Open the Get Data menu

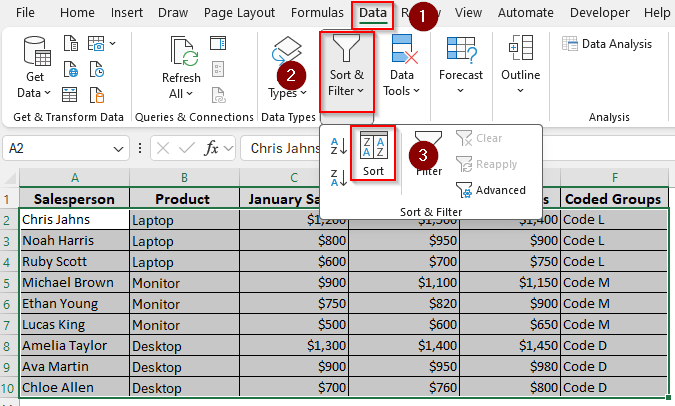[x=34, y=67]
